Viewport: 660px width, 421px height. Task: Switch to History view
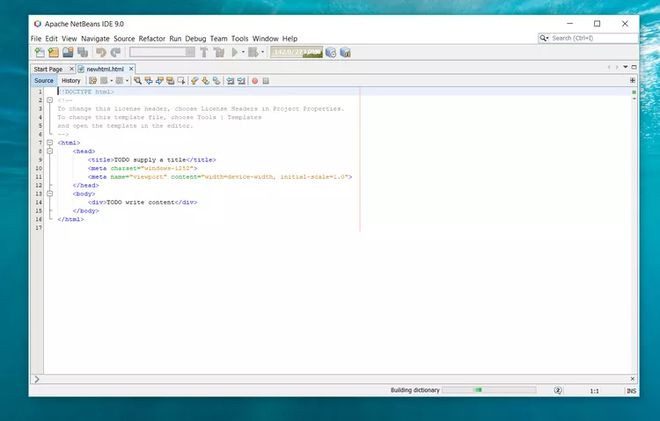click(x=71, y=81)
